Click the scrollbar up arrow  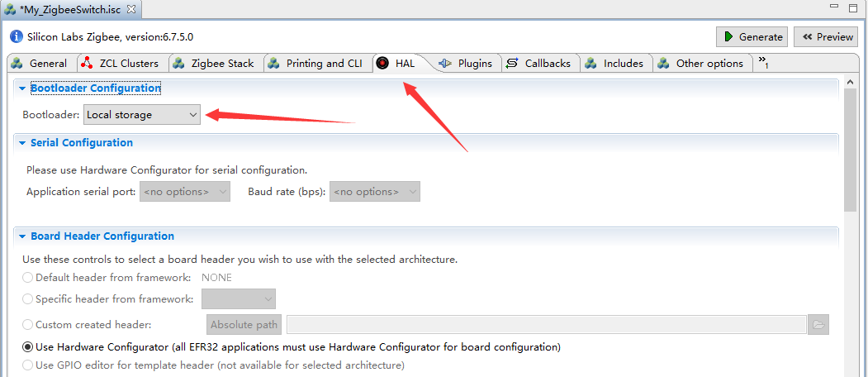pyautogui.click(x=851, y=83)
